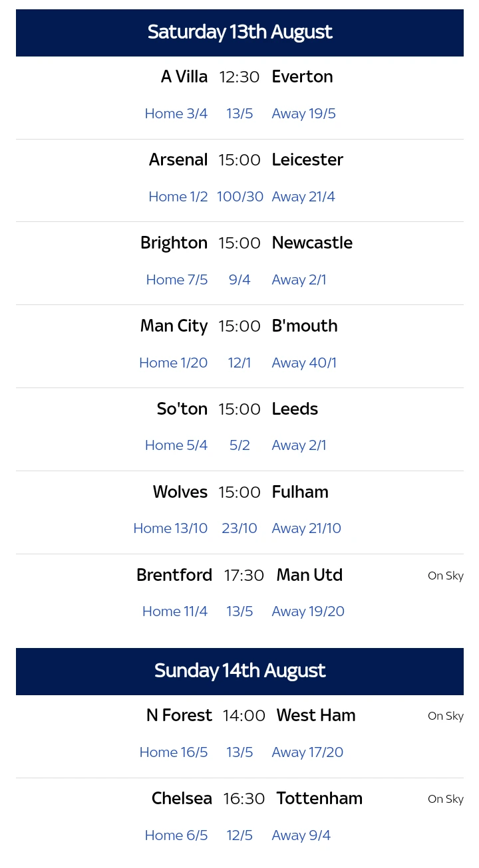The height and width of the screenshot is (868, 479).
Task: Pick B'mouth Away 40/1 odds
Action: [304, 363]
